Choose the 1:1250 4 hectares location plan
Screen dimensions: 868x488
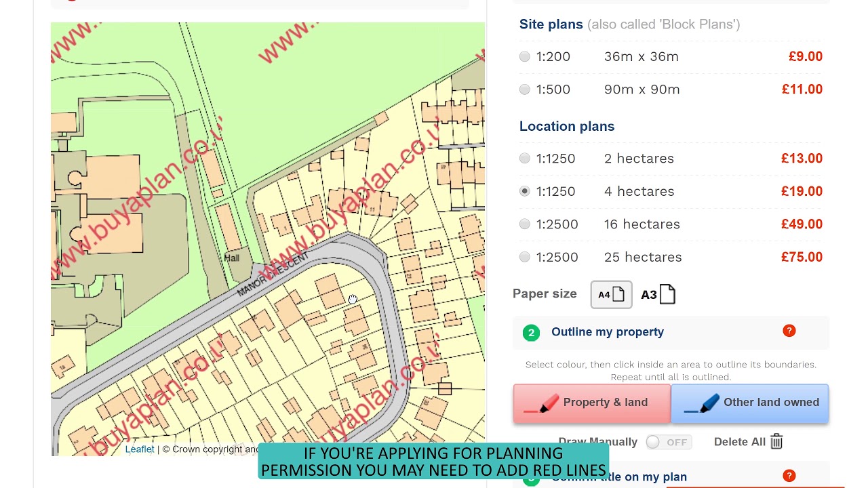[525, 191]
